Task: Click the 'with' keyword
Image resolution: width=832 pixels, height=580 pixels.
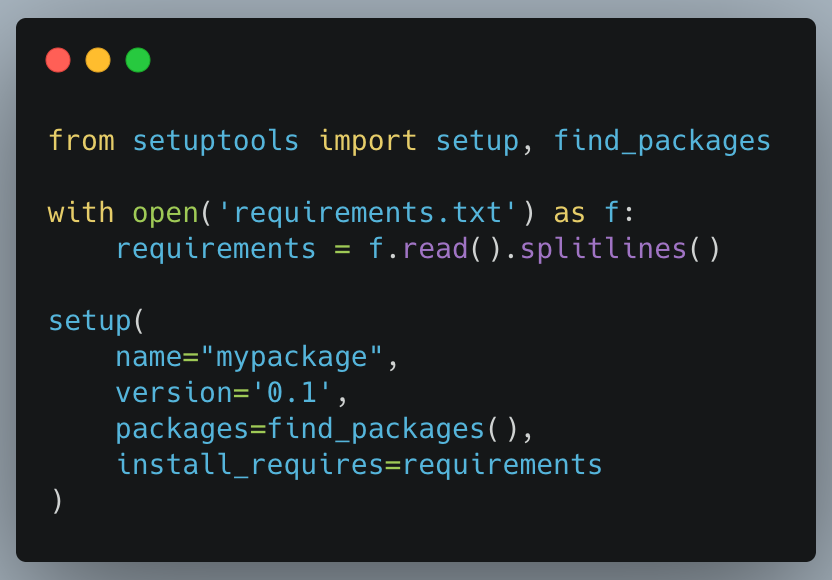Action: (81, 212)
